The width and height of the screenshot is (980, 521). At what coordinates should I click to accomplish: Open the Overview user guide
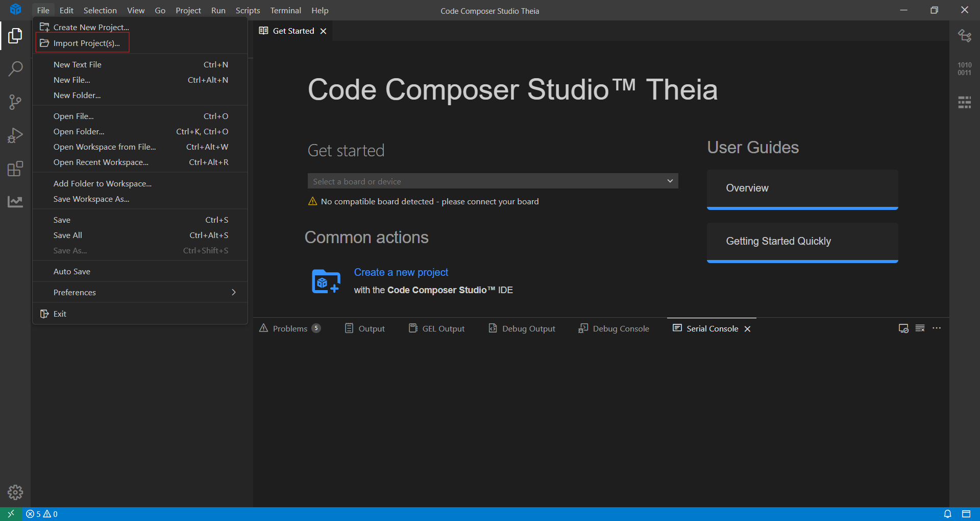pyautogui.click(x=802, y=190)
